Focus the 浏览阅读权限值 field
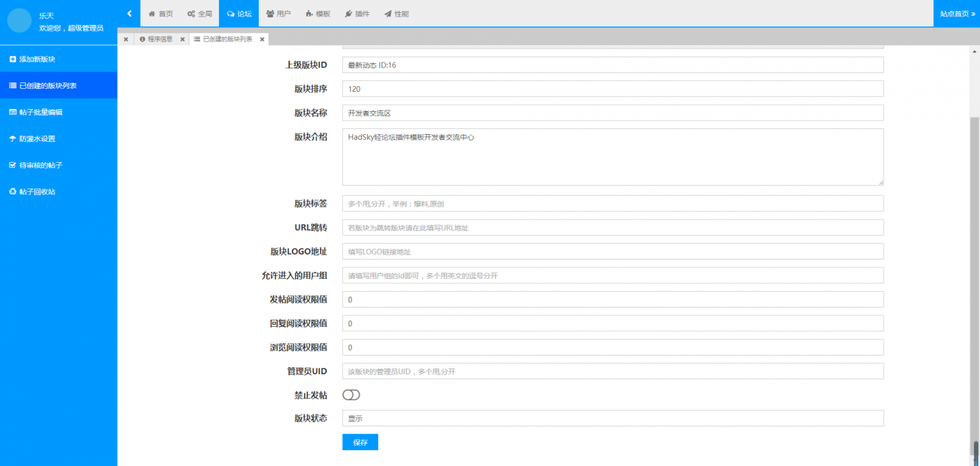Screen dimensions: 980x466 [x=613, y=347]
